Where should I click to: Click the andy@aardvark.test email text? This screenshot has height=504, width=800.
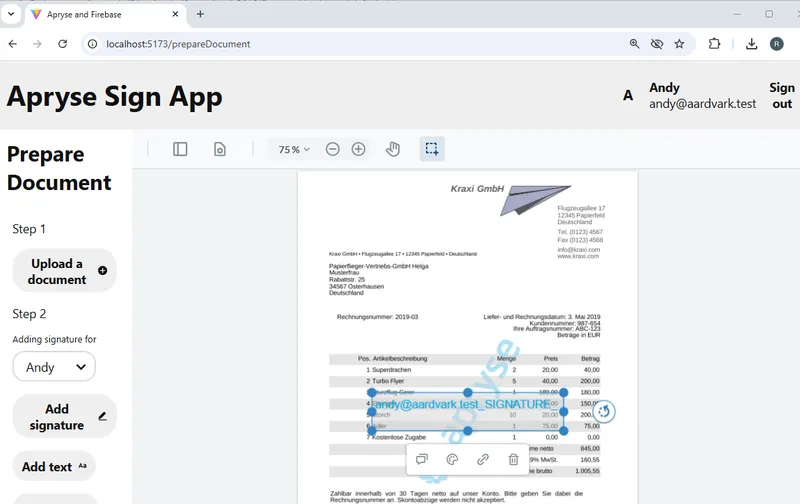(x=702, y=104)
